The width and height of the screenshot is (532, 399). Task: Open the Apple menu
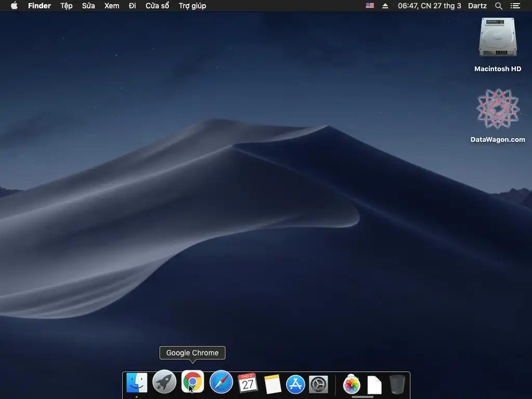coord(14,6)
